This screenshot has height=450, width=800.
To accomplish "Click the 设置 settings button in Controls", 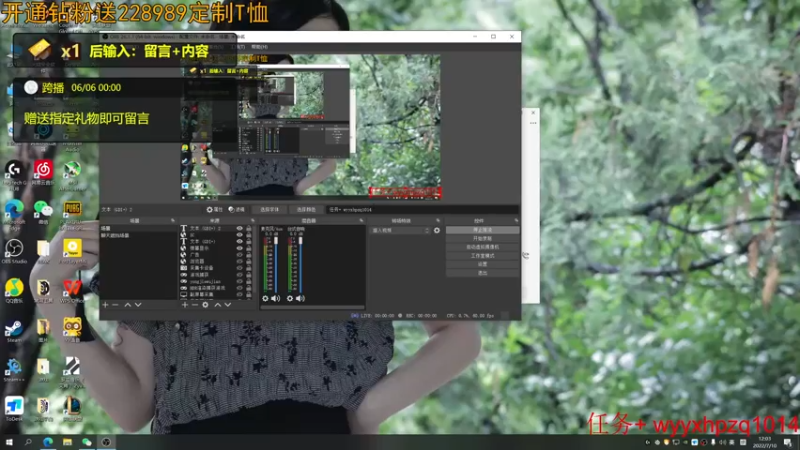I will click(483, 264).
